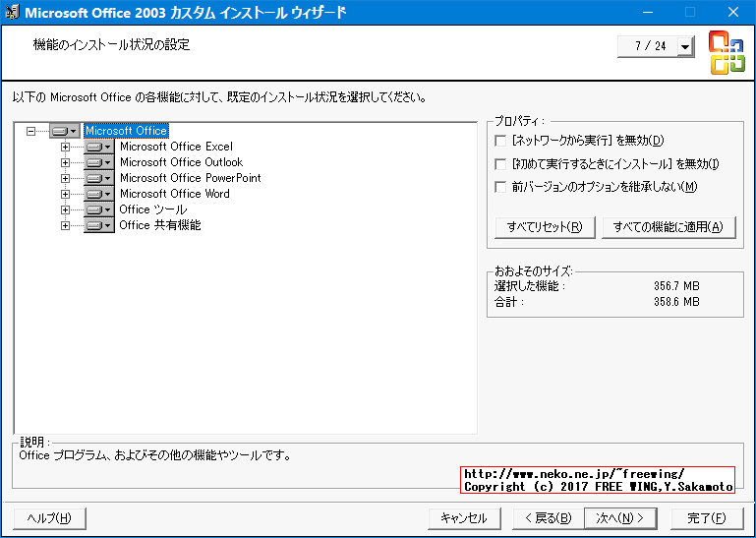This screenshot has height=538, width=756.
Task: Select Office ツール label
Action: pos(153,209)
